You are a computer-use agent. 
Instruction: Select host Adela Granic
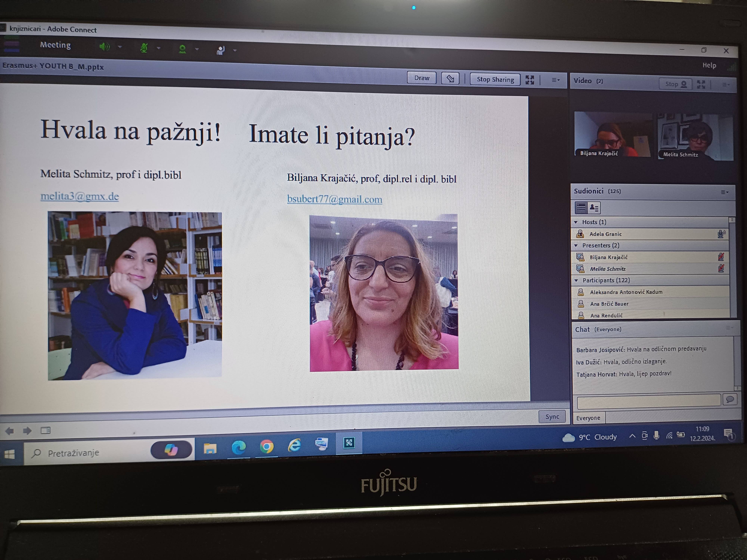coord(650,234)
